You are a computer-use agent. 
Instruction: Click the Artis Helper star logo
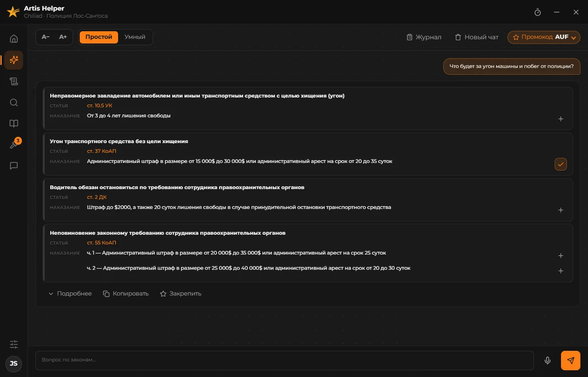click(x=13, y=12)
